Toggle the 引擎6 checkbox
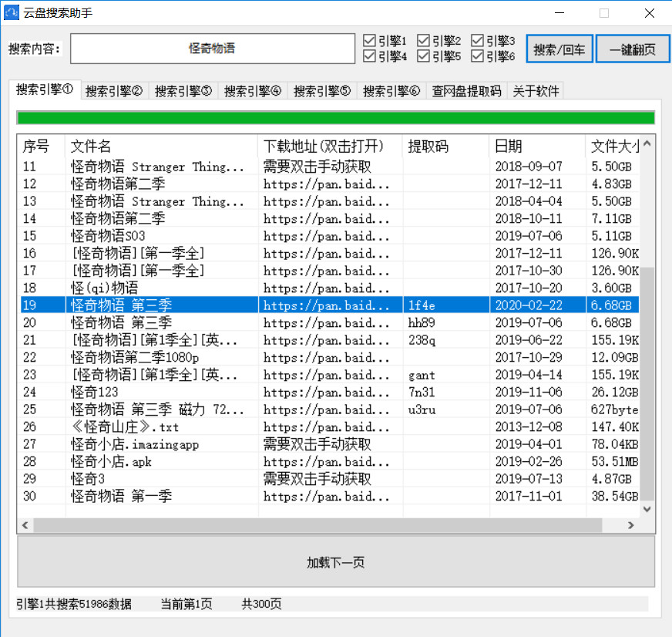 tap(477, 56)
